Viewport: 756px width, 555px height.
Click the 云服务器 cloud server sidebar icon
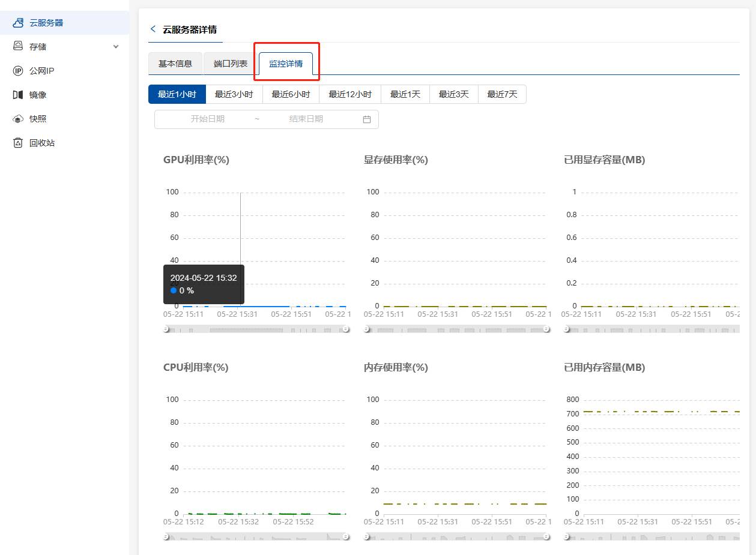click(18, 23)
